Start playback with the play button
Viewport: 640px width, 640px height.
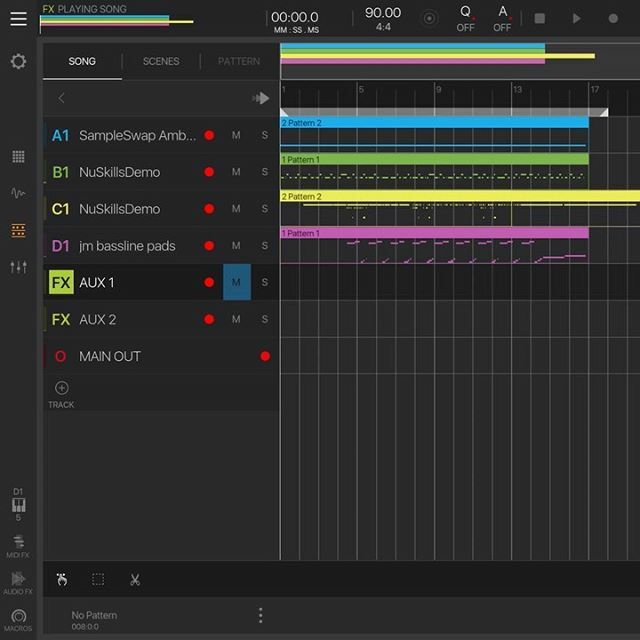click(x=576, y=18)
